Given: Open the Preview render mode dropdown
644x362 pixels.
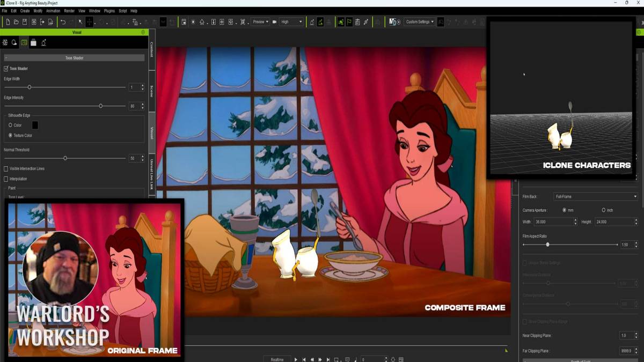Looking at the screenshot, I should (x=260, y=22).
